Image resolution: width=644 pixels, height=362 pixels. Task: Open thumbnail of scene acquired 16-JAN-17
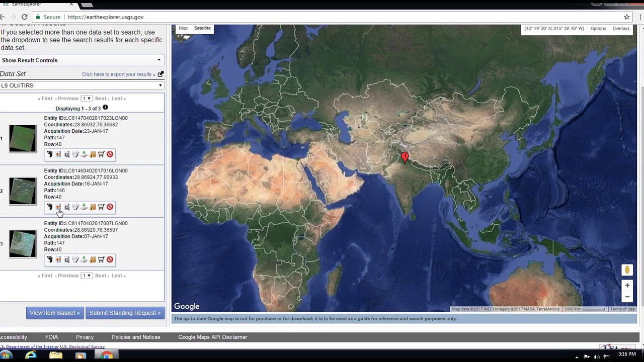click(23, 191)
